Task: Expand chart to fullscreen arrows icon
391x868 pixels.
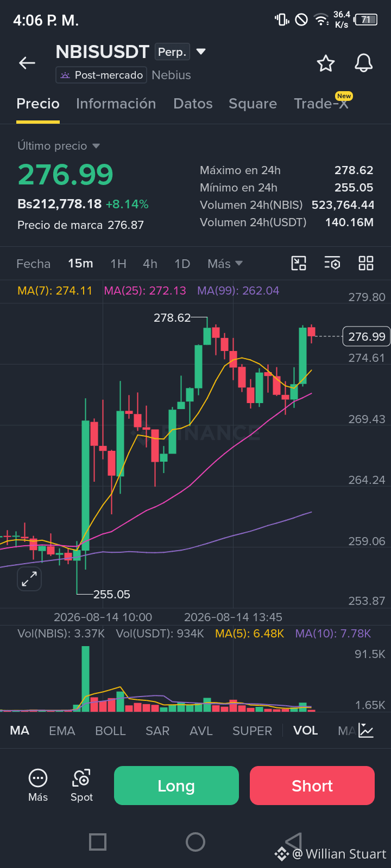Action: (x=29, y=579)
